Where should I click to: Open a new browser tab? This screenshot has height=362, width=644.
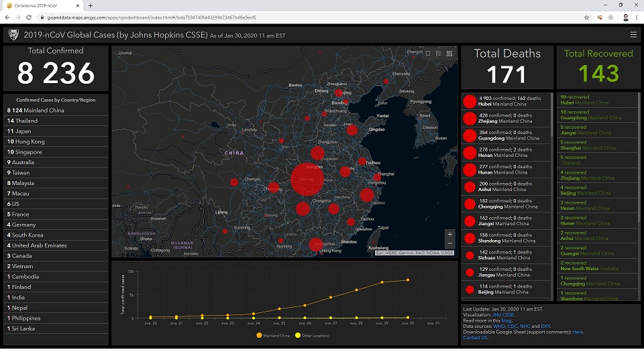(x=91, y=5)
